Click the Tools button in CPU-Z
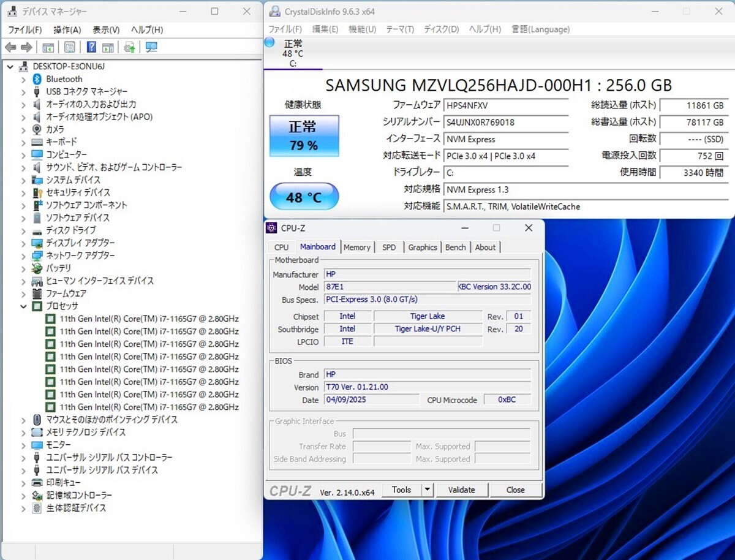The image size is (735, 560). (402, 490)
